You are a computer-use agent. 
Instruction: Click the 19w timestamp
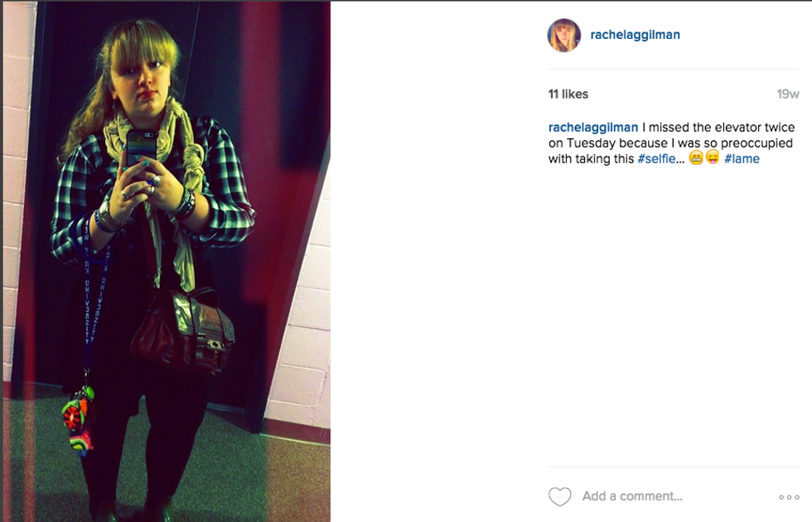pyautogui.click(x=788, y=94)
